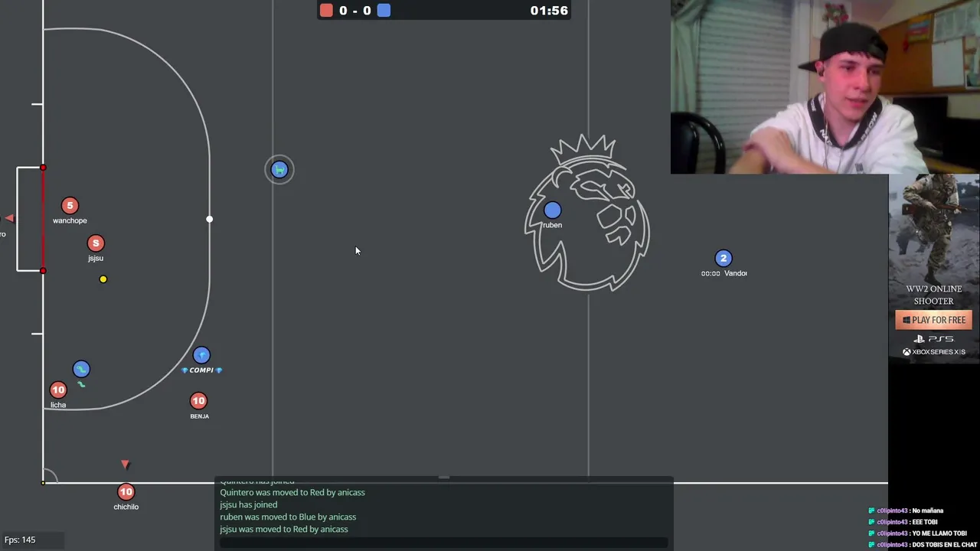
Task: Click the red team square in scoreboard
Action: coord(327,10)
